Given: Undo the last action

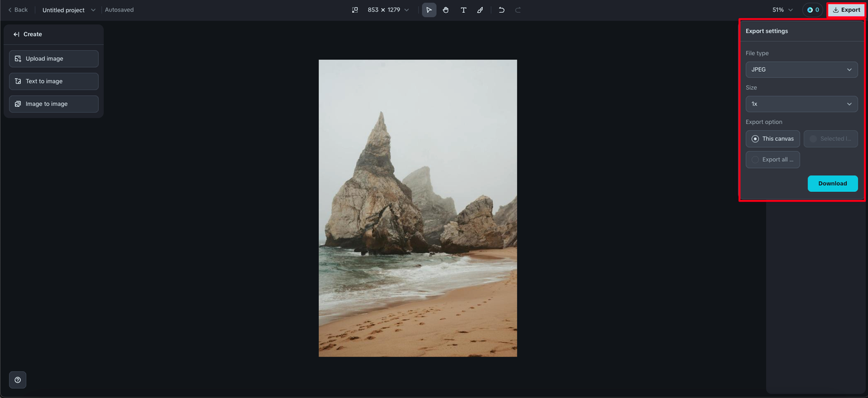Looking at the screenshot, I should [x=501, y=10].
